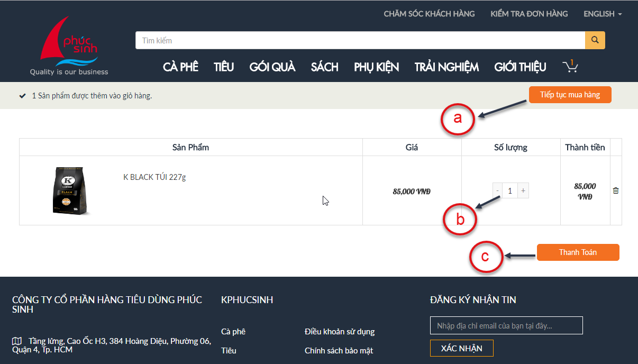This screenshot has width=638, height=364.
Task: Open the TRẢI NGHIỆM menu
Action: [x=447, y=67]
